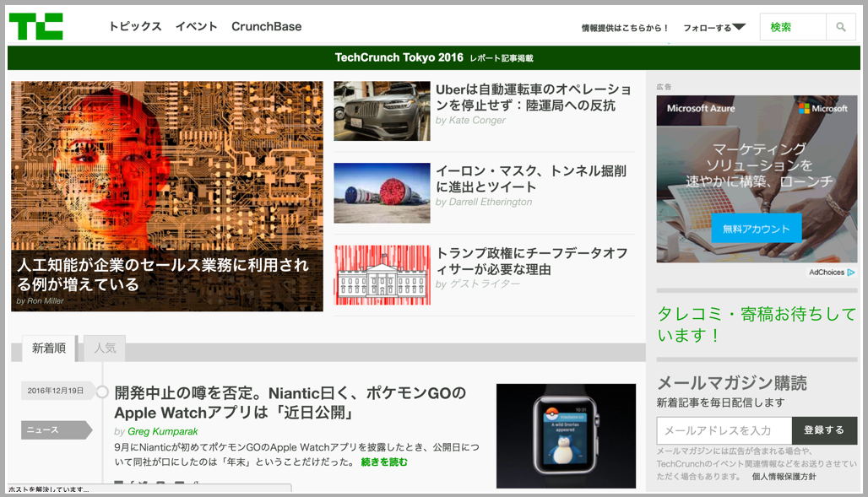Click the timeline circle beside the Niantic article
868x497 pixels.
click(x=102, y=392)
